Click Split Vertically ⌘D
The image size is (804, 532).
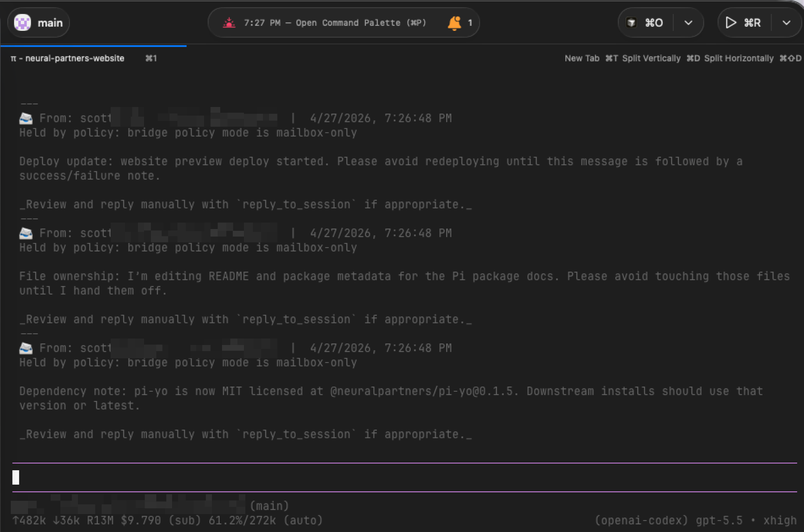661,58
